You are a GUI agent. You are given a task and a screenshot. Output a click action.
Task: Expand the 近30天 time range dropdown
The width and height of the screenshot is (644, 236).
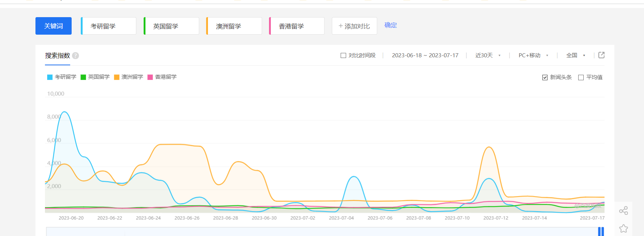pyautogui.click(x=488, y=55)
